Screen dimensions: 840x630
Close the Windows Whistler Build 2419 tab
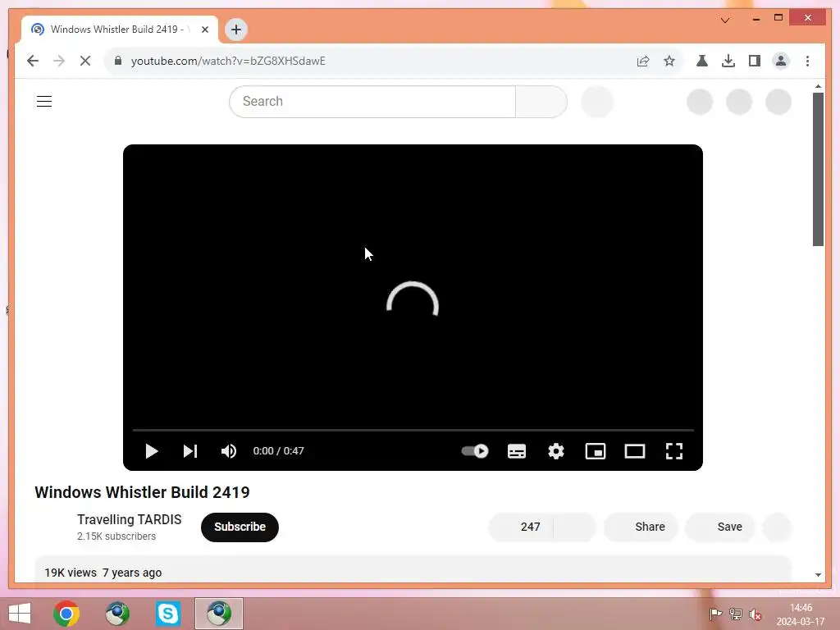204,30
